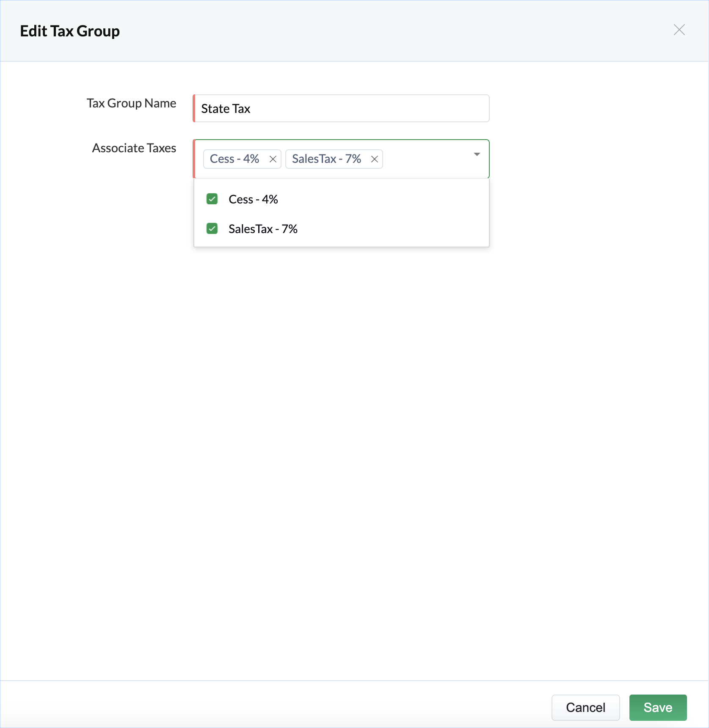This screenshot has height=728, width=709.
Task: Click blank row area beside Cess option
Action: (x=381, y=199)
